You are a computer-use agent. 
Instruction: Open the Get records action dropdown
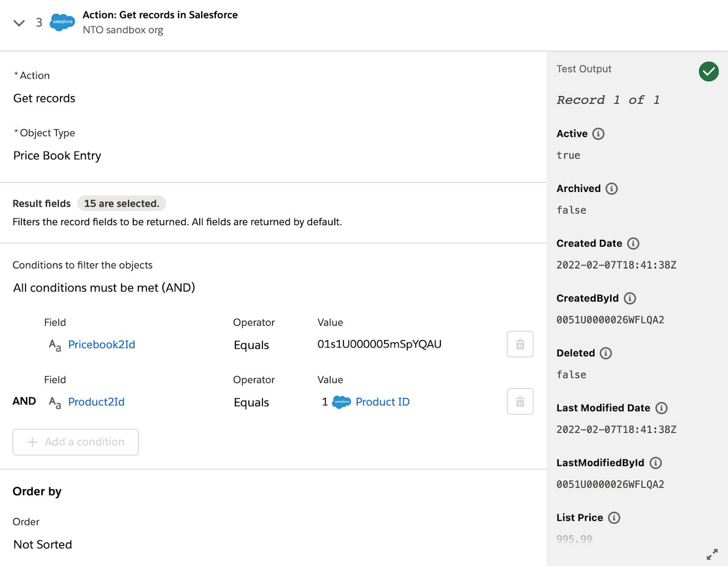pos(44,98)
